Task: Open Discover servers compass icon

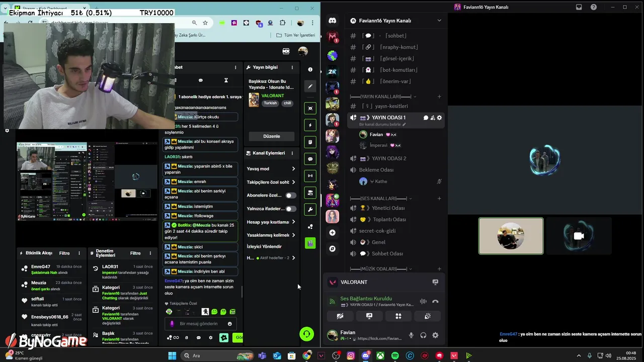Action: click(x=332, y=249)
